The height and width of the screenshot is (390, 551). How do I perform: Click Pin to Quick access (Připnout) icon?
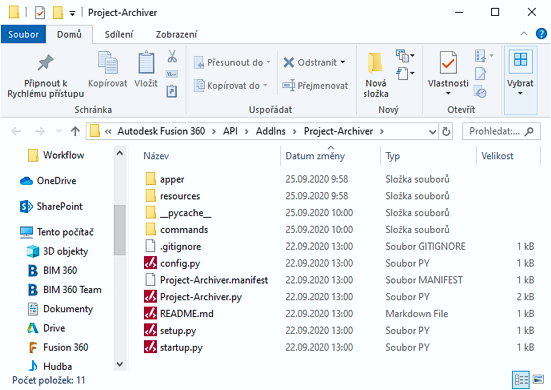tap(46, 63)
